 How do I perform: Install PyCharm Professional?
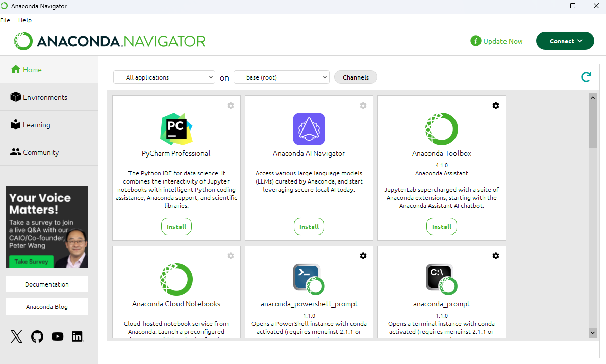point(176,227)
